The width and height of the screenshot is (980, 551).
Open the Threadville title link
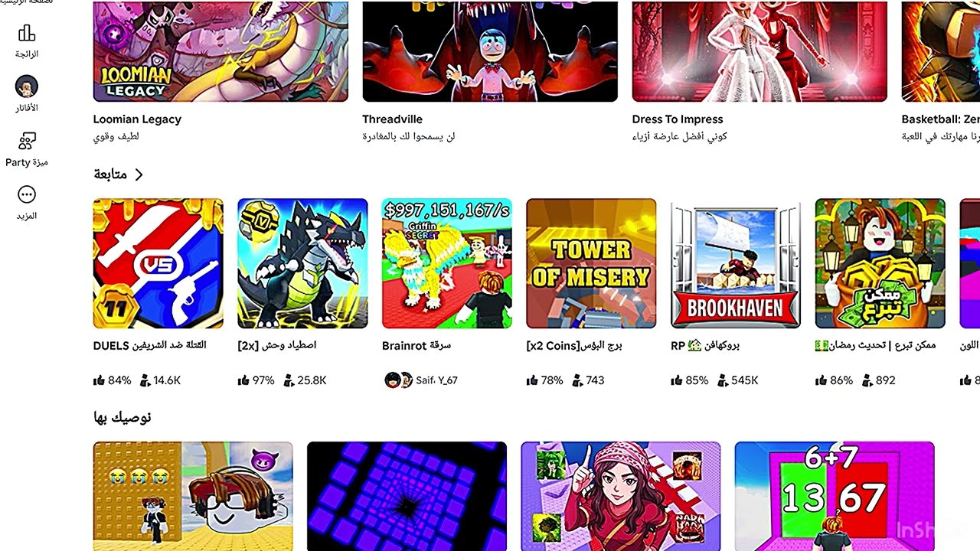click(x=393, y=119)
